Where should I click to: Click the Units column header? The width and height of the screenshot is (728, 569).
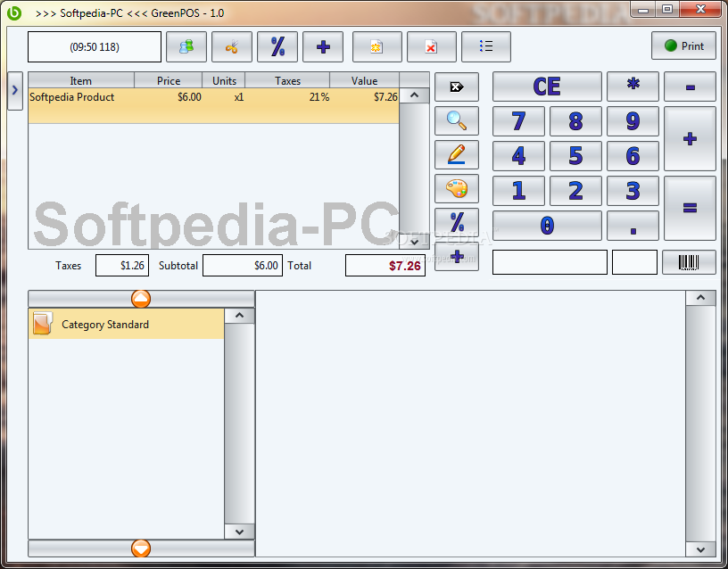224,81
